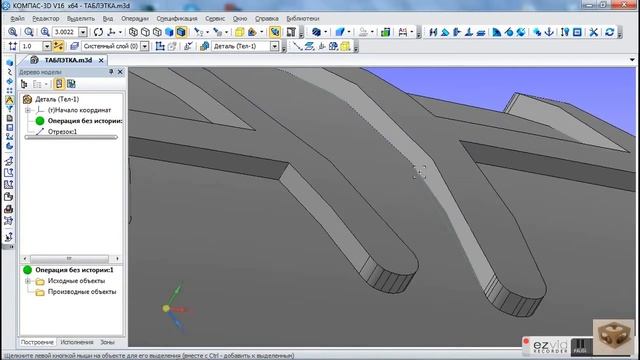Click the blue cube properties icon
This screenshot has height=360, width=640.
(x=340, y=32)
